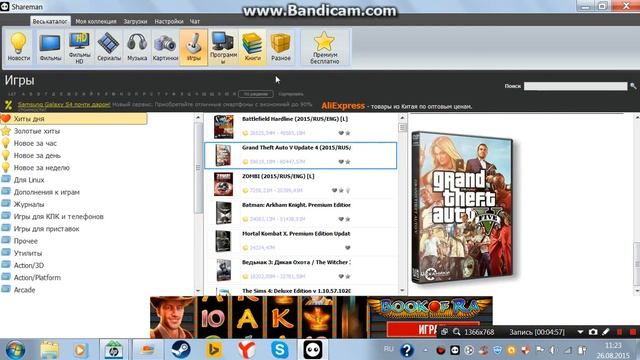
Task: Toggle the star on Batman: Arkham Knight row
Action: point(348,219)
